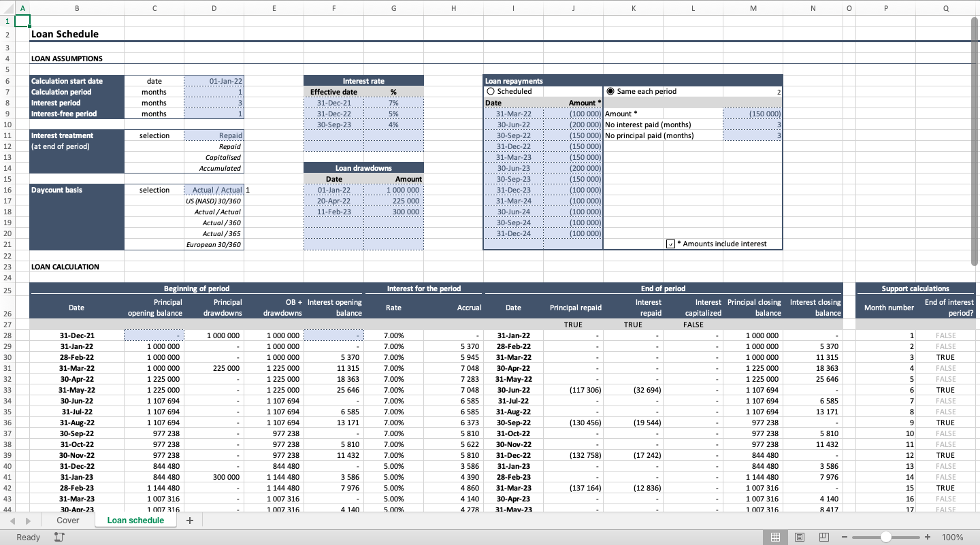Toggle the Amounts include interest checkbox

pos(670,244)
